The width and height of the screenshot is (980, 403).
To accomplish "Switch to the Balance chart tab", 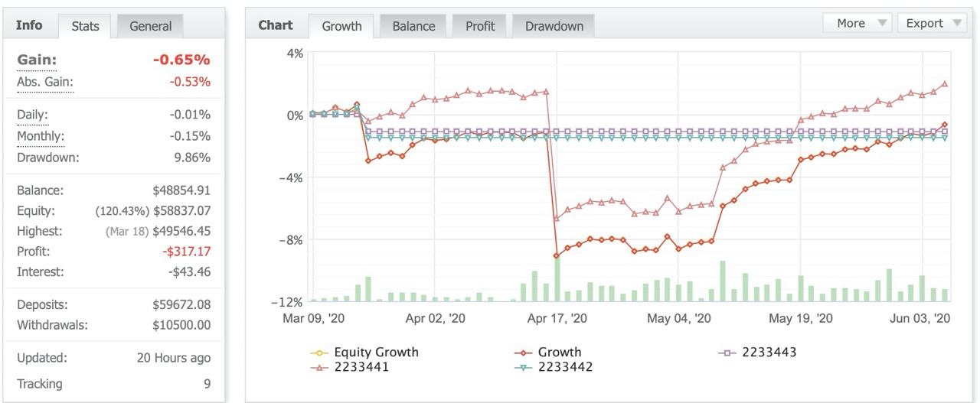I will 413,26.
